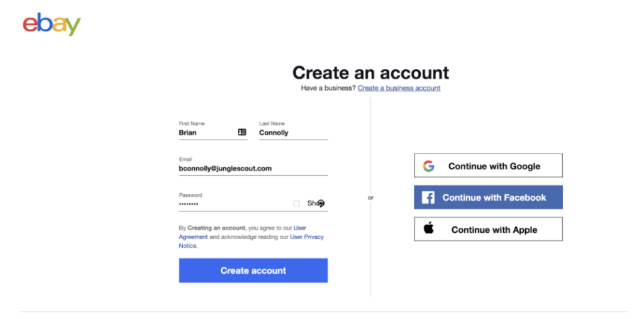Select the Email input field

coord(253,169)
